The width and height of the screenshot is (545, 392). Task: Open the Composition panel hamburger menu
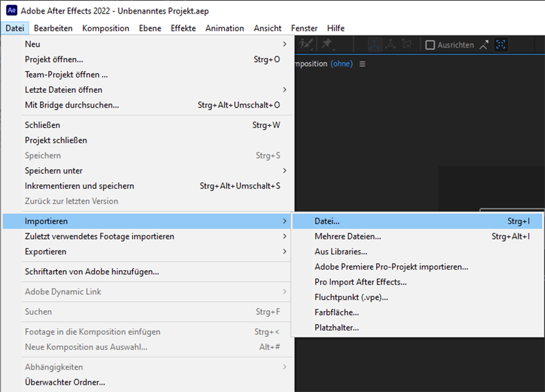[362, 64]
